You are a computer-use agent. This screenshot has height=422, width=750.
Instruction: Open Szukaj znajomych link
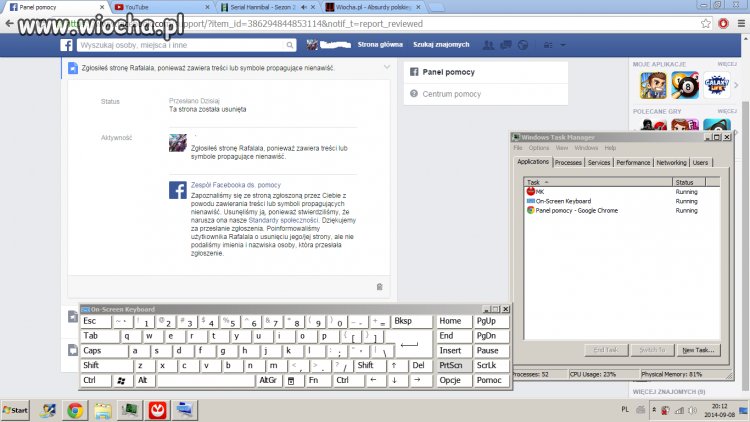point(441,44)
